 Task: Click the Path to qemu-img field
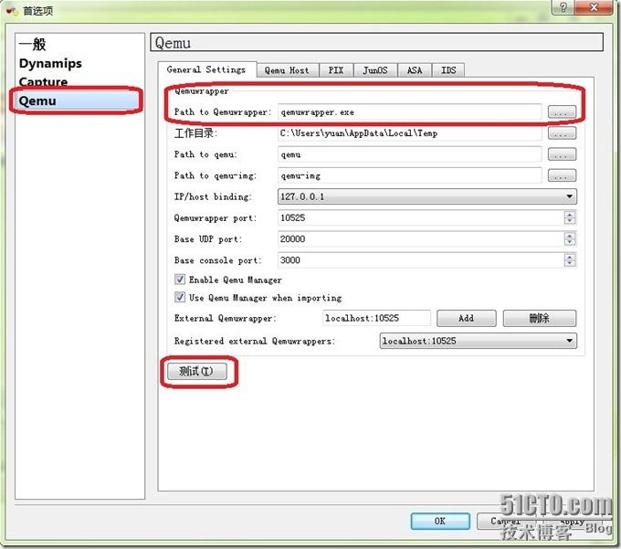click(410, 175)
